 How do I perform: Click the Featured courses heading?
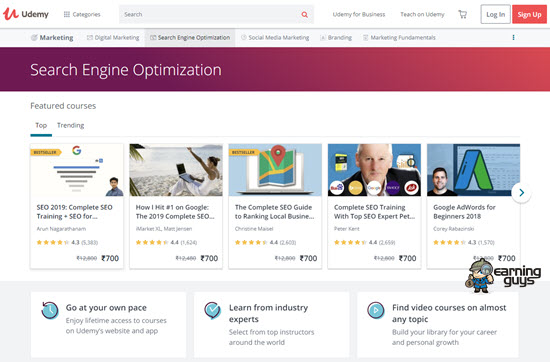click(63, 106)
